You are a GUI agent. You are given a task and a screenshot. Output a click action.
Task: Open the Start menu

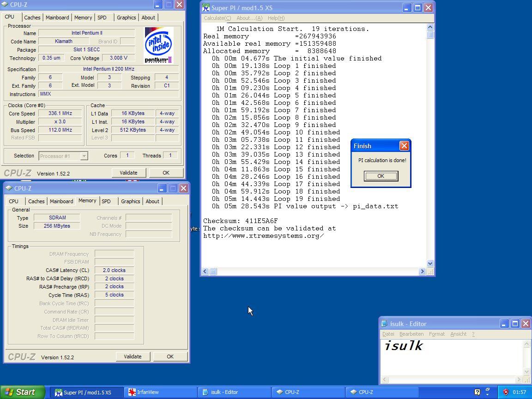click(x=22, y=392)
